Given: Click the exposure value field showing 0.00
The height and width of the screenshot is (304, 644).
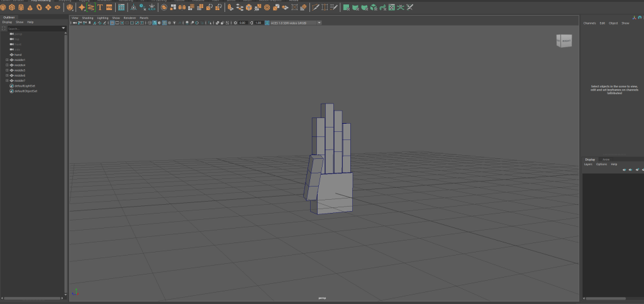Looking at the screenshot, I should (x=242, y=23).
